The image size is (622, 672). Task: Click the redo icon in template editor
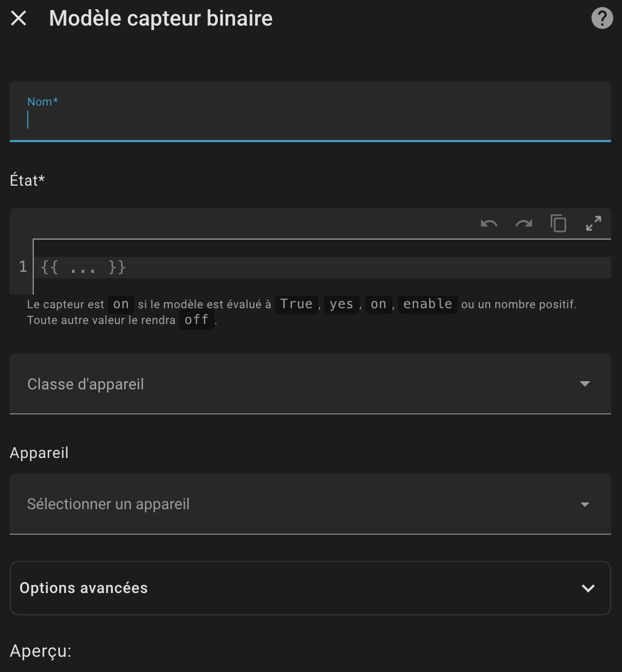coord(523,224)
